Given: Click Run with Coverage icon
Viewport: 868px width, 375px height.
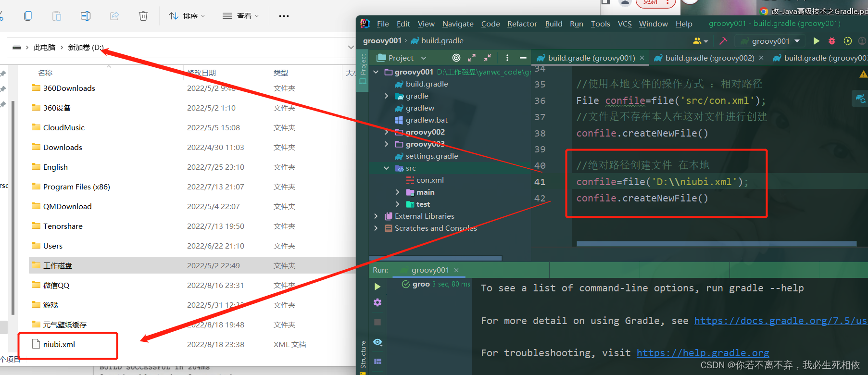Looking at the screenshot, I should click(848, 41).
